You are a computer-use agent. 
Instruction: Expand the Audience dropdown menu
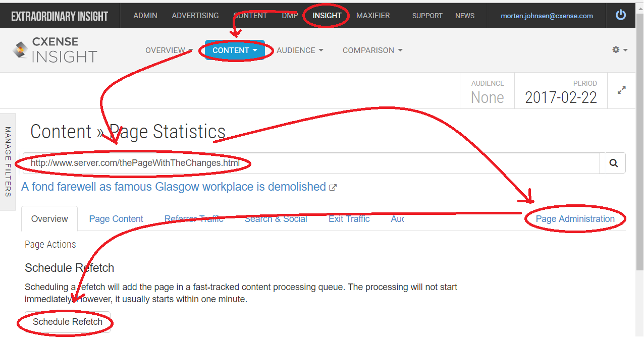click(300, 50)
